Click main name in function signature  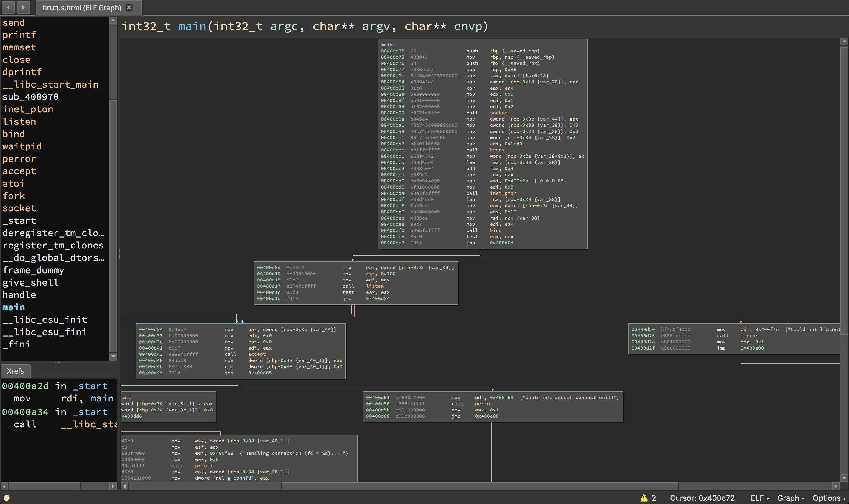click(x=192, y=26)
